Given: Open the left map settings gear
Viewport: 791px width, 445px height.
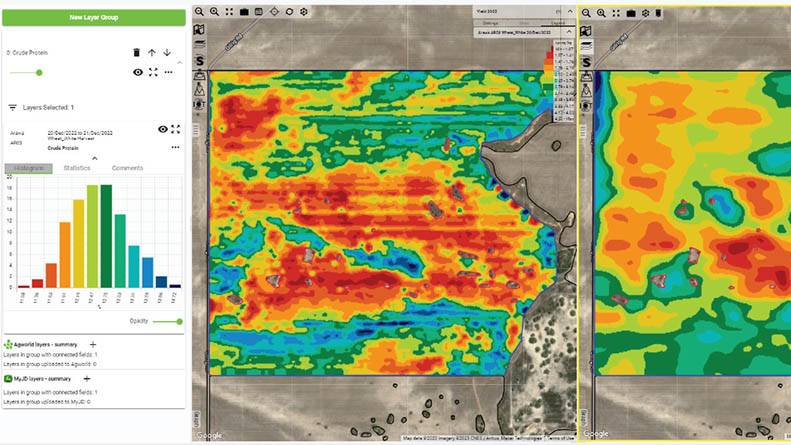Looking at the screenshot, I should [x=304, y=11].
